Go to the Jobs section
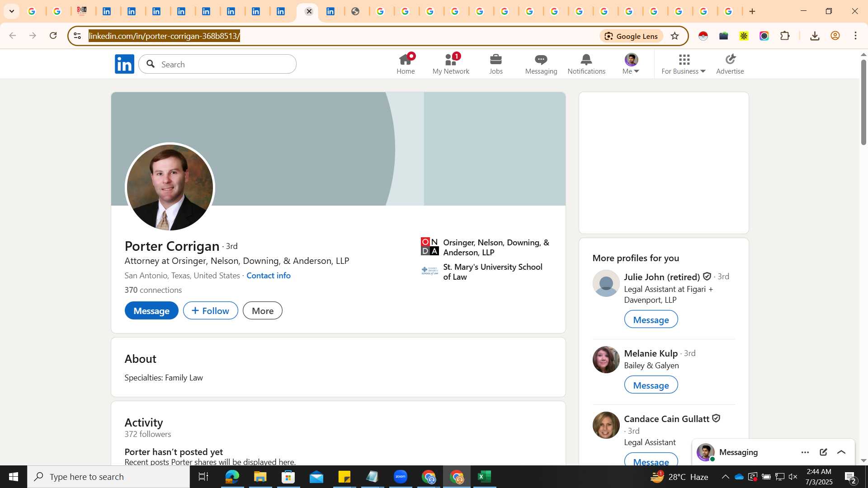 (x=496, y=64)
